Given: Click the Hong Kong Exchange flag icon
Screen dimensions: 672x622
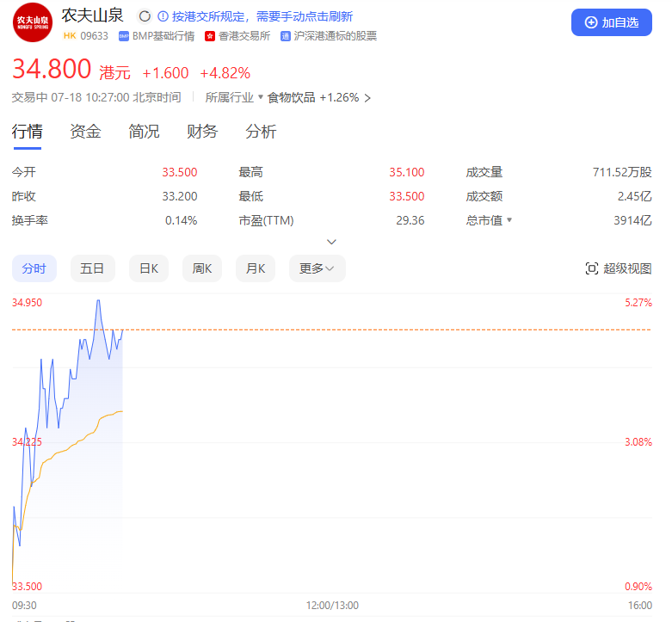Looking at the screenshot, I should point(210,36).
